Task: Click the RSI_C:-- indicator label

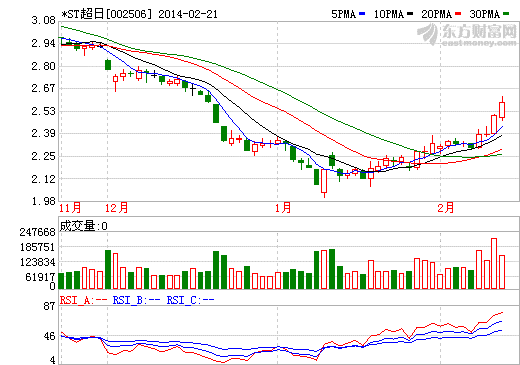Action: point(190,300)
